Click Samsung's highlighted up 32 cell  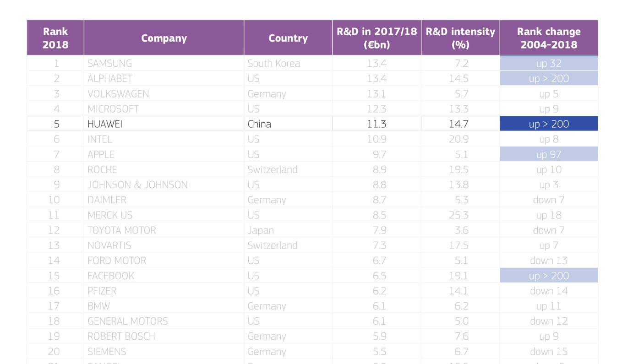[x=549, y=63]
